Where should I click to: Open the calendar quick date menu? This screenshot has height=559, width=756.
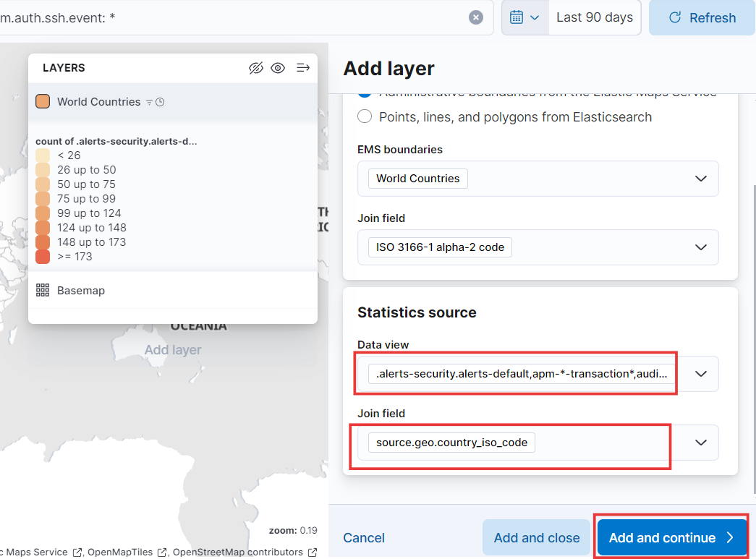[524, 18]
